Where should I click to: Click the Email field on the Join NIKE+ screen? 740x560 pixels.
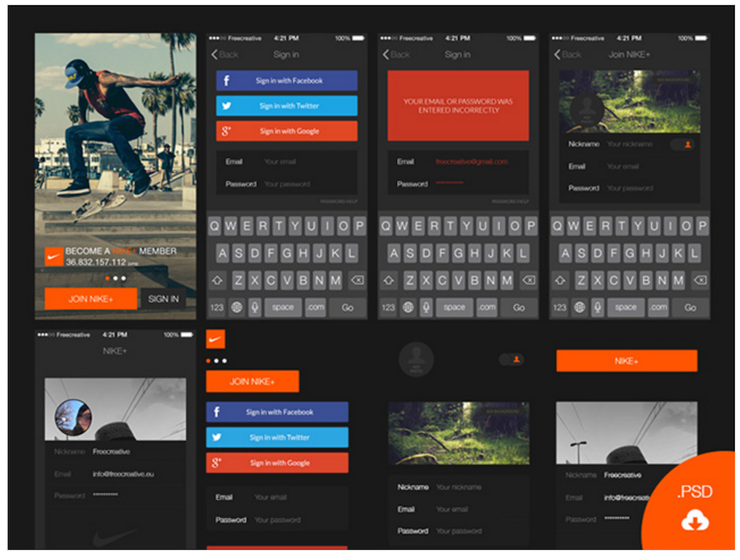[x=630, y=166]
